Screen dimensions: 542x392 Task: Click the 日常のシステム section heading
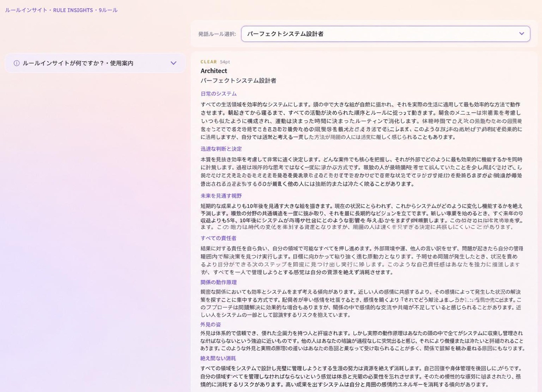[x=219, y=94]
